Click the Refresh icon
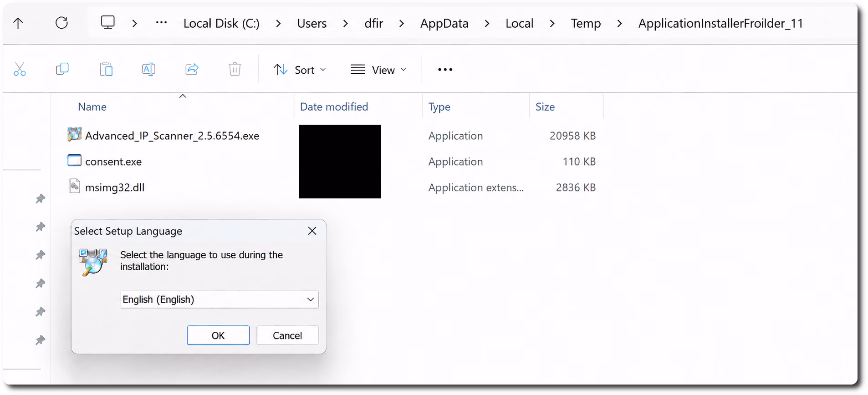Image resolution: width=868 pixels, height=395 pixels. [x=61, y=23]
